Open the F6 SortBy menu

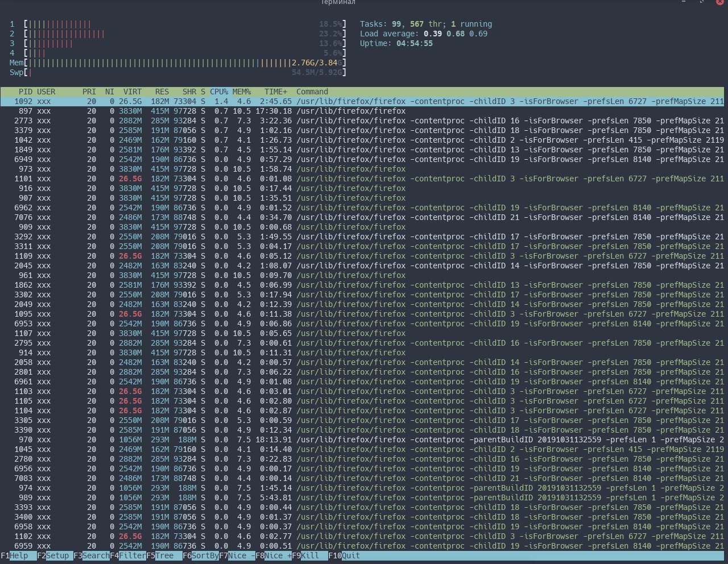[x=201, y=555]
